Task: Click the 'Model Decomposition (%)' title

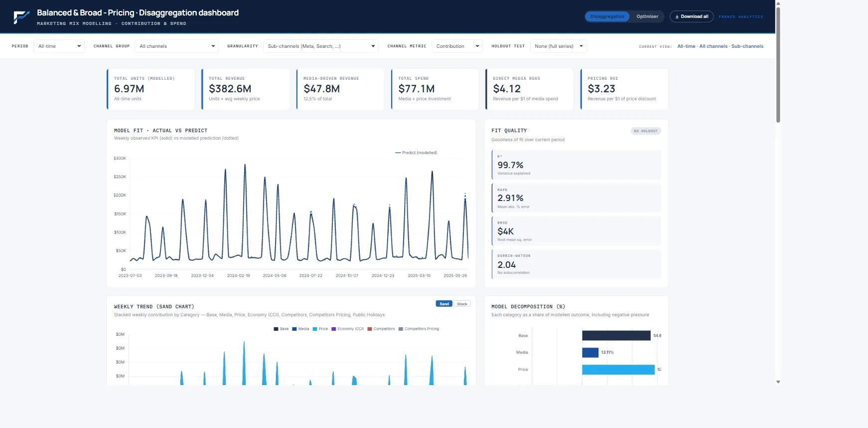Action: [528, 307]
